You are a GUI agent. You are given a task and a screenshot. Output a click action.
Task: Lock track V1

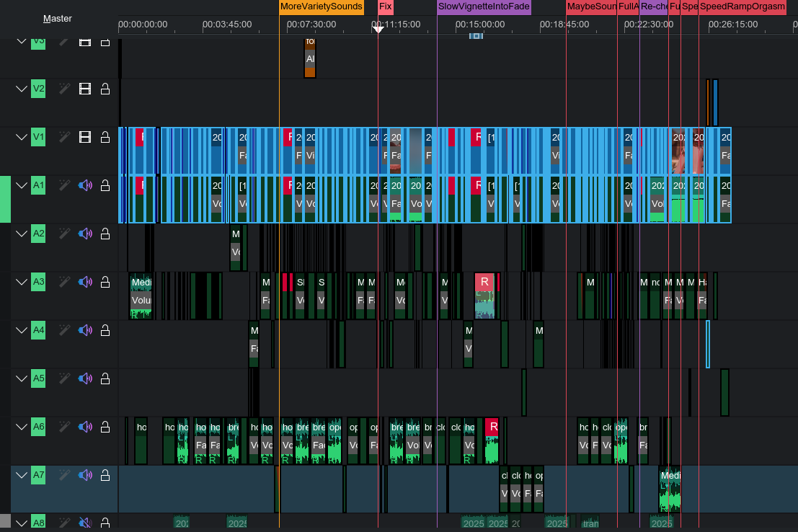[105, 138]
